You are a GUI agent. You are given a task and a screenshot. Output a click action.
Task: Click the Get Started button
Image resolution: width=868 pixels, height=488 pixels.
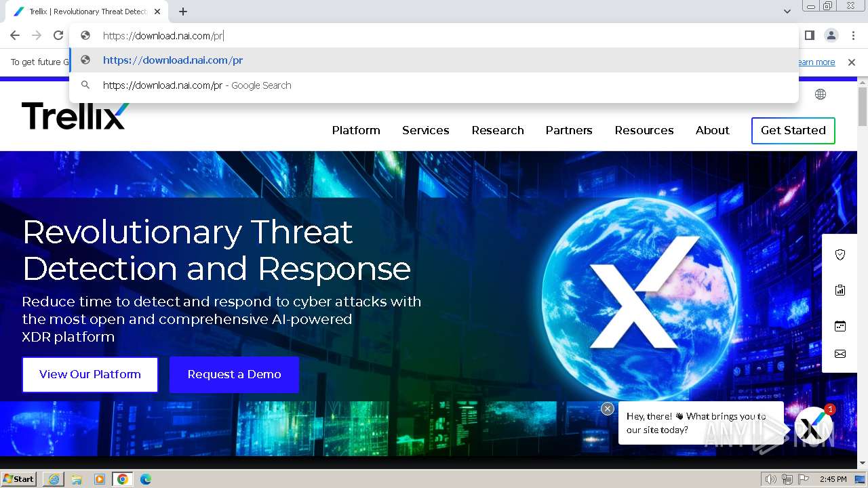(x=793, y=131)
